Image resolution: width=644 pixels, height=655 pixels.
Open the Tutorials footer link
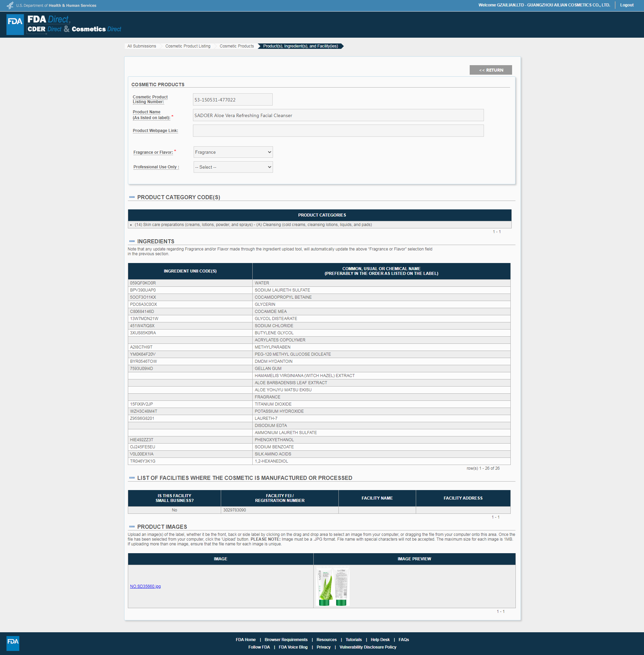point(354,640)
